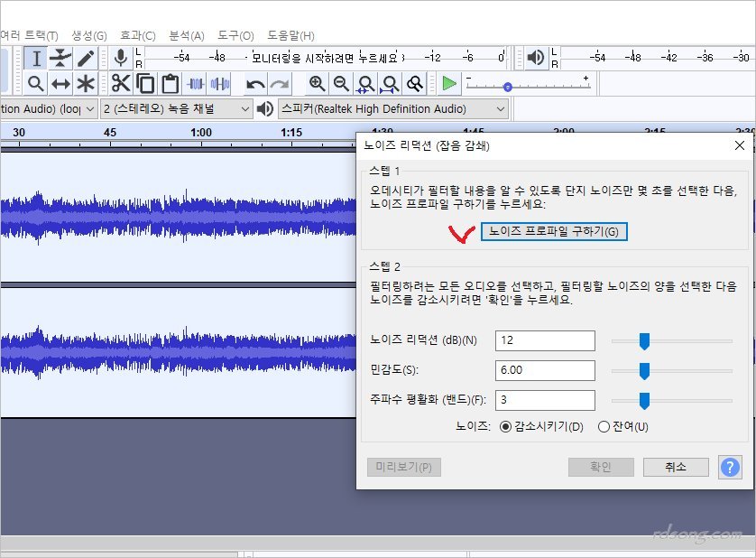Select the Envelope tool
Viewport: 756px width, 558px height.
pyautogui.click(x=60, y=59)
